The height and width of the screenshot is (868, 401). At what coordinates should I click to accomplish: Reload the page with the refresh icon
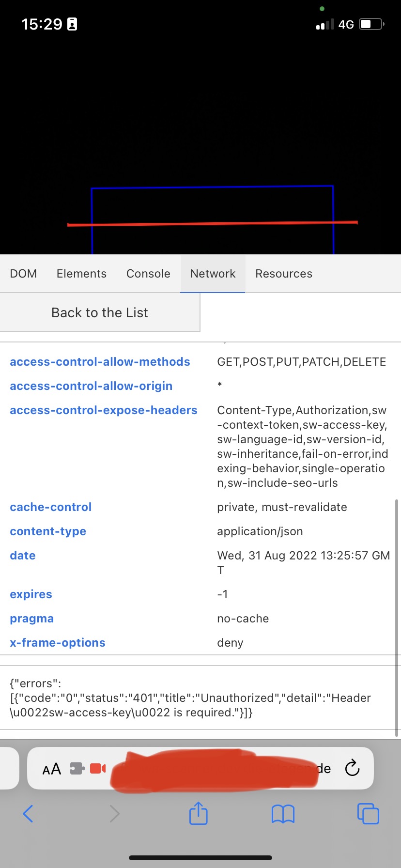pyautogui.click(x=352, y=768)
